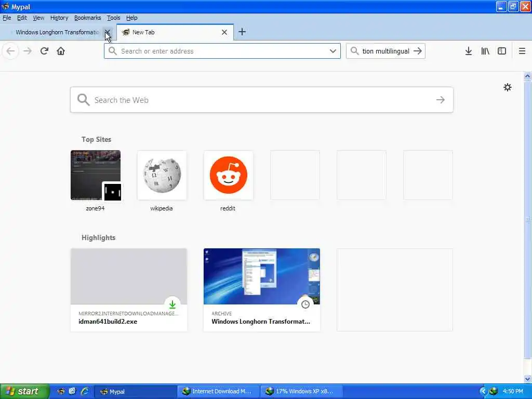This screenshot has height=399, width=532.
Task: Open idman641build2.exe highlight card
Action: [129, 290]
